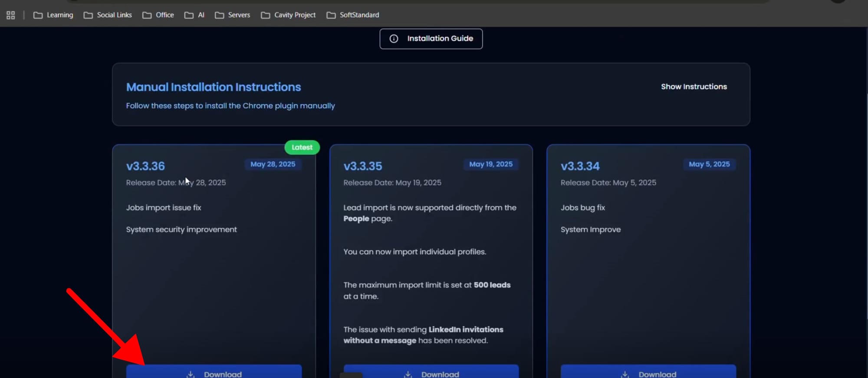Open the Office bookmarks folder

pos(158,15)
